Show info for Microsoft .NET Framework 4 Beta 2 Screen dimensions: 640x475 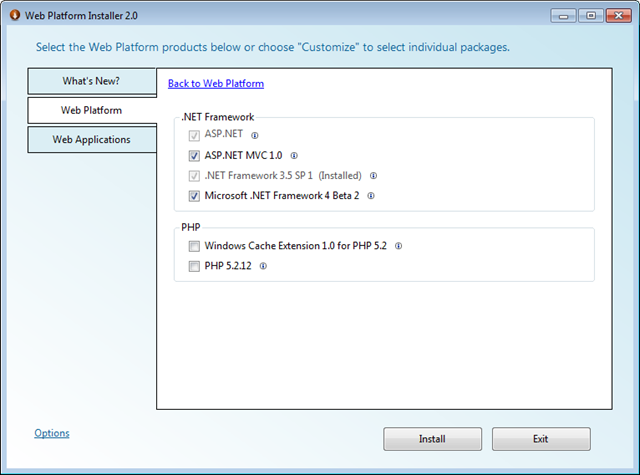pos(371,196)
